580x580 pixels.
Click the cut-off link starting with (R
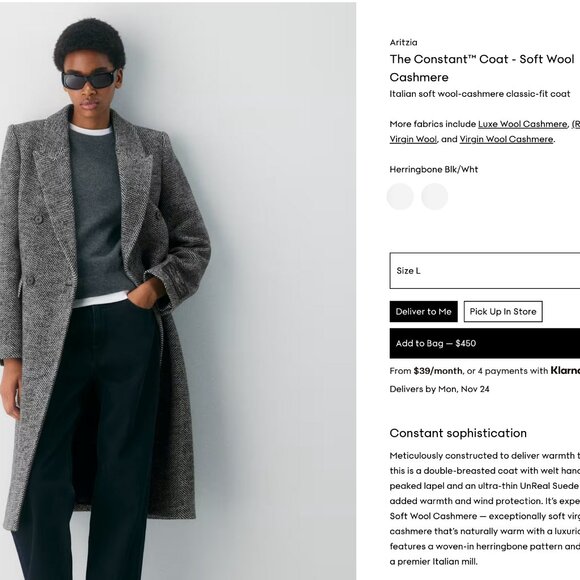(576, 124)
